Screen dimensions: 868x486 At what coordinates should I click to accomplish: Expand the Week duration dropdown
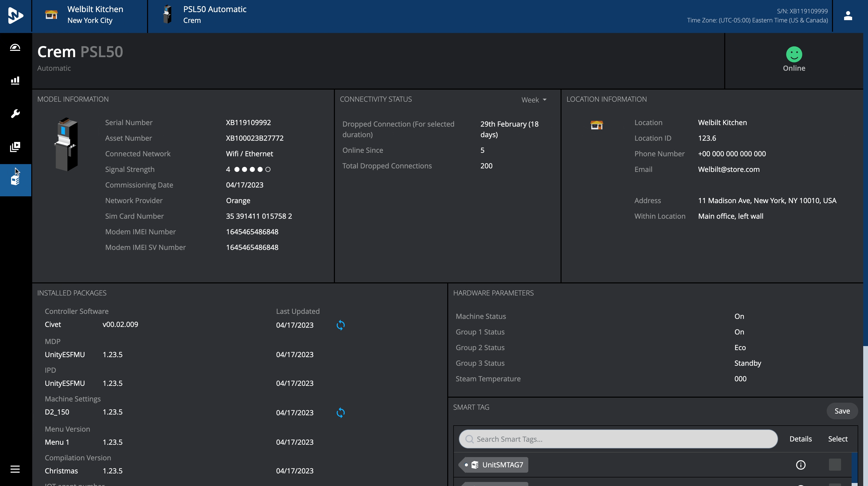pyautogui.click(x=534, y=100)
